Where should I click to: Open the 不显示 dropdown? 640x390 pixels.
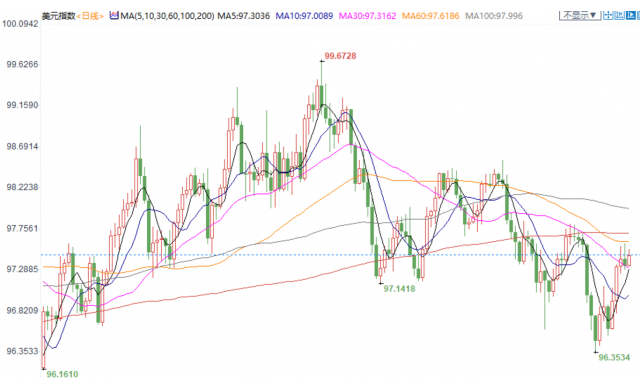pyautogui.click(x=580, y=16)
